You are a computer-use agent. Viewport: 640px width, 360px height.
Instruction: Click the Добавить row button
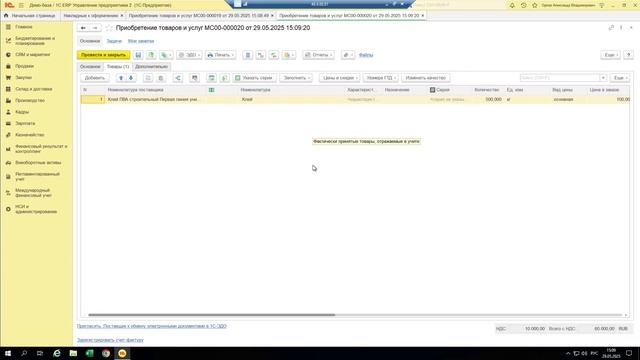[x=95, y=78]
